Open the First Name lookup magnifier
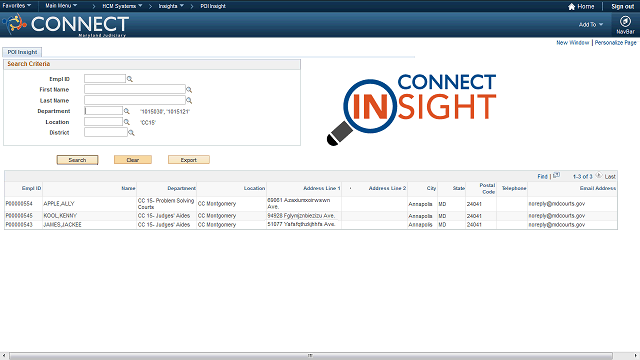Screen dimensions: 640x360 189,90
